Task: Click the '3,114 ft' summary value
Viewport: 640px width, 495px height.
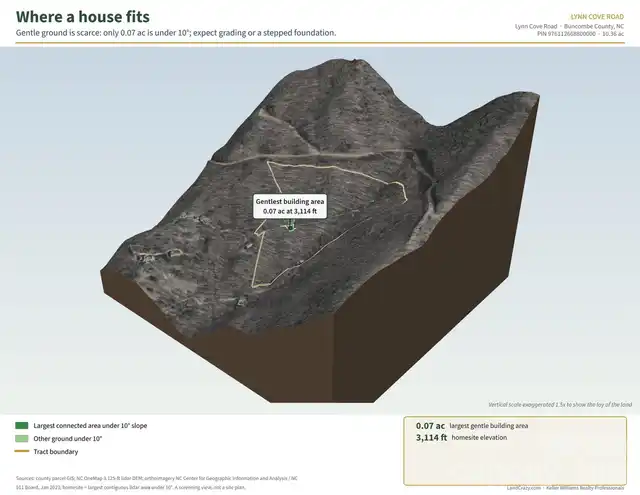Action: pyautogui.click(x=431, y=437)
